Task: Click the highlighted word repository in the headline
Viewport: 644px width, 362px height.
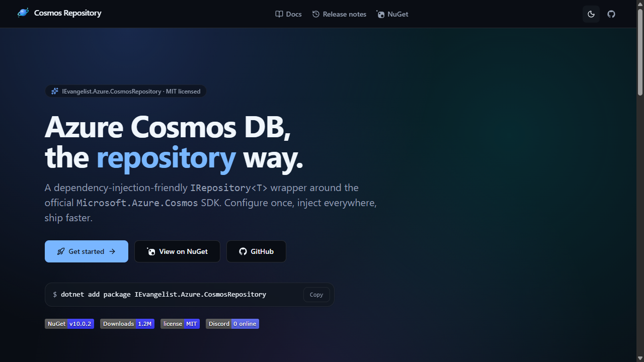Action: pyautogui.click(x=166, y=158)
